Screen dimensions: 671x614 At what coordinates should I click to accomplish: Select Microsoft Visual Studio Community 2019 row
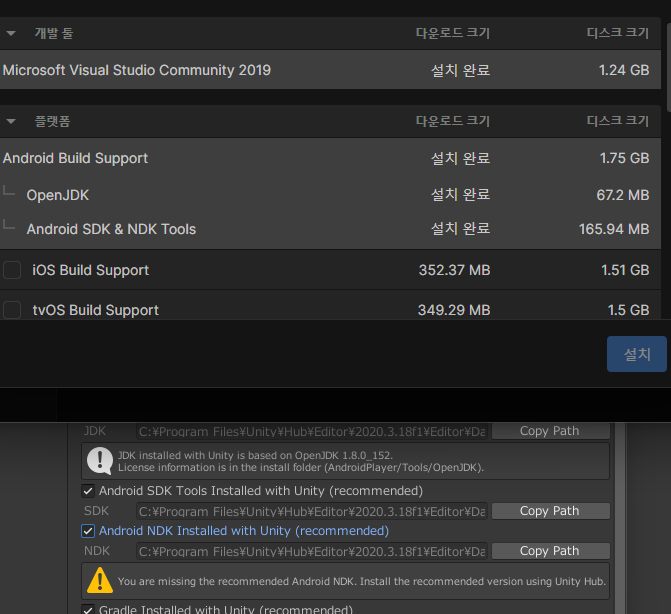330,70
